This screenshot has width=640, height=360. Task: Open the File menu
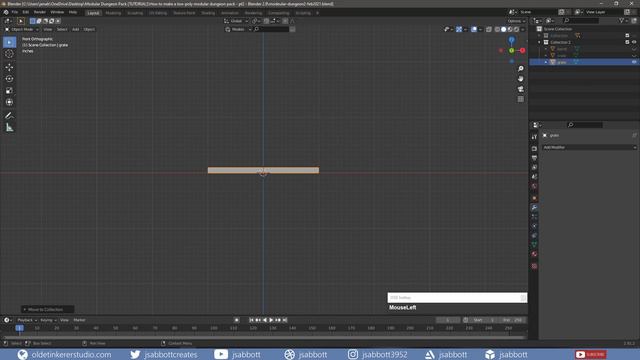(x=15, y=12)
